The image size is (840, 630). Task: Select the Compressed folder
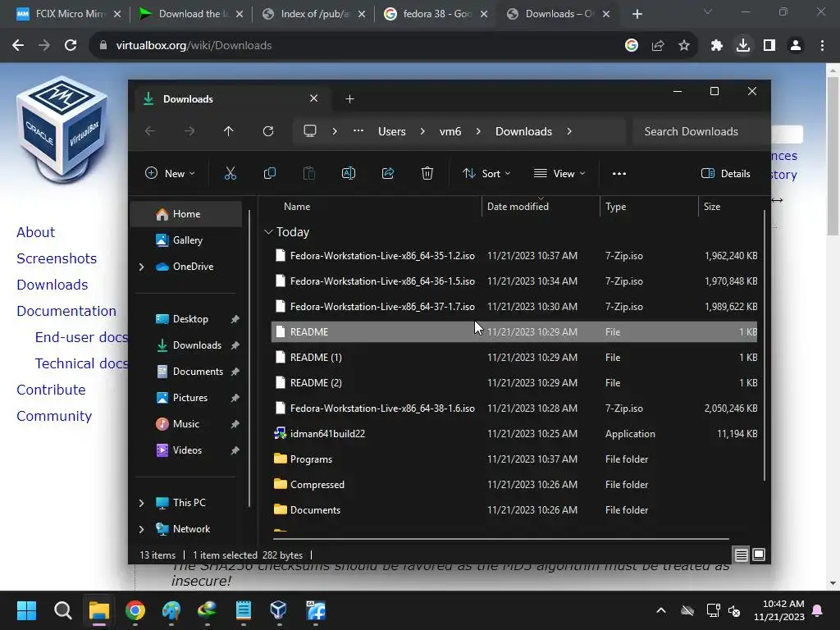(x=514, y=484)
